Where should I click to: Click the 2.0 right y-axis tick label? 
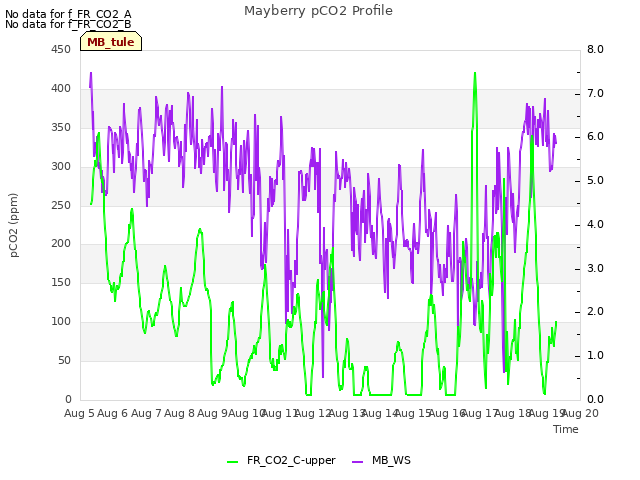[x=595, y=312]
